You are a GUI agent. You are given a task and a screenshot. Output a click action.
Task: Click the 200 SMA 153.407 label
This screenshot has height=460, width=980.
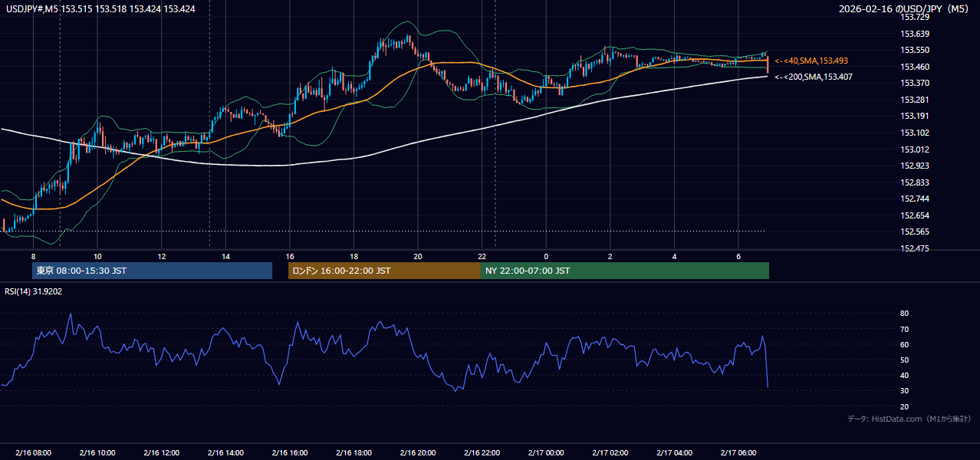coord(814,77)
